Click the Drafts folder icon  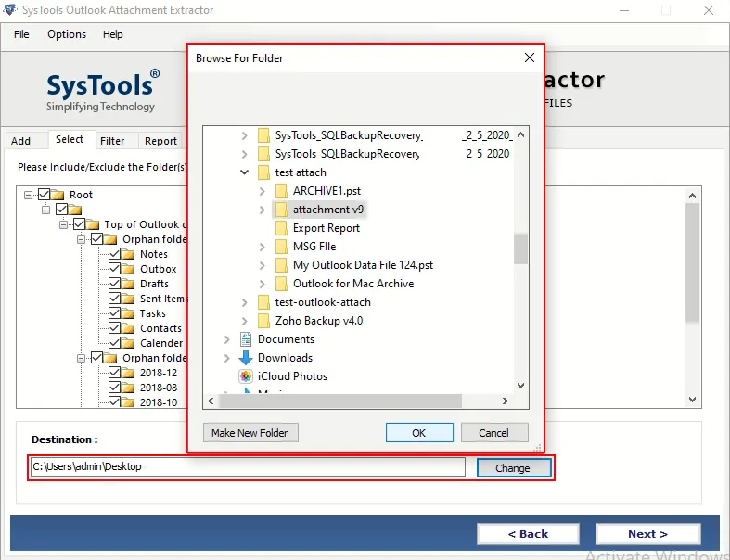coord(128,284)
